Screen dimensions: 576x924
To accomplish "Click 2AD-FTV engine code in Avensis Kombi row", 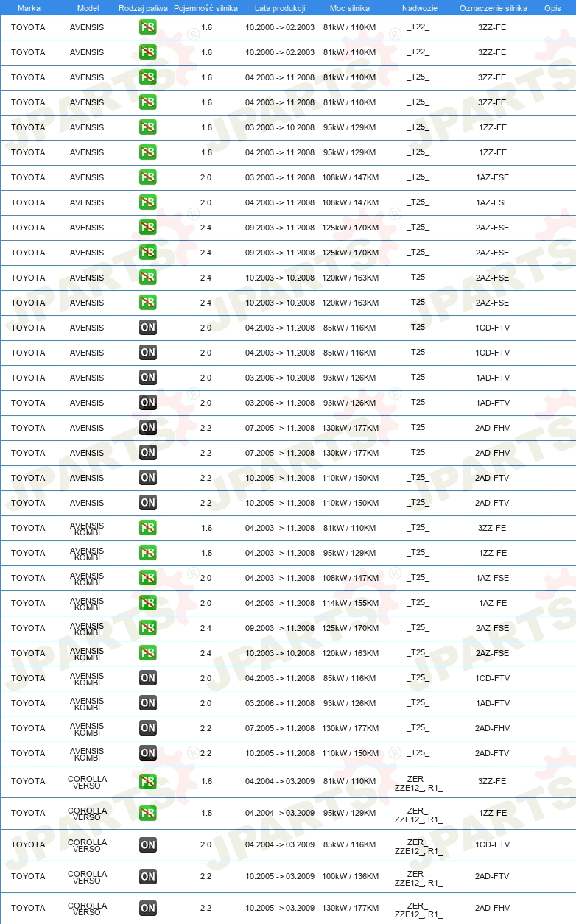I will click(x=492, y=753).
